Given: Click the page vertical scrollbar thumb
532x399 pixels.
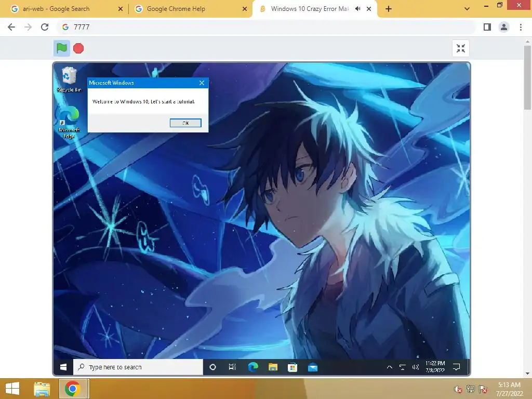Looking at the screenshot, I should click(x=527, y=77).
